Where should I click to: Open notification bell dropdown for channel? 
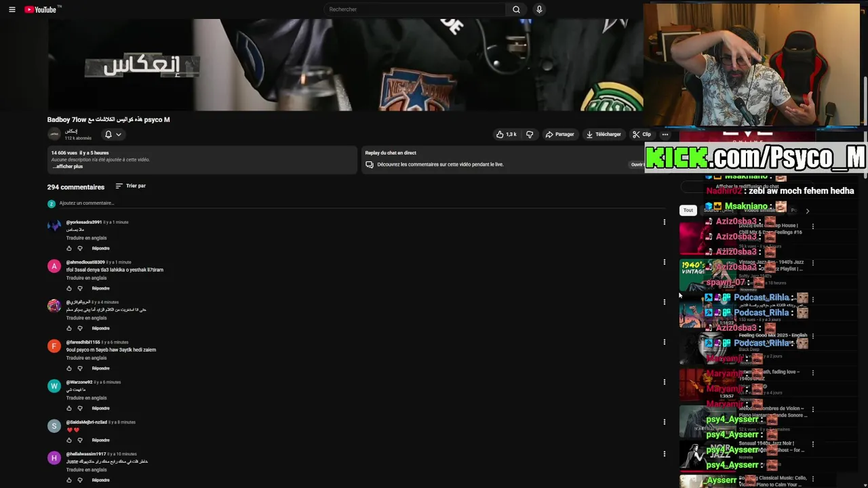[x=113, y=134]
